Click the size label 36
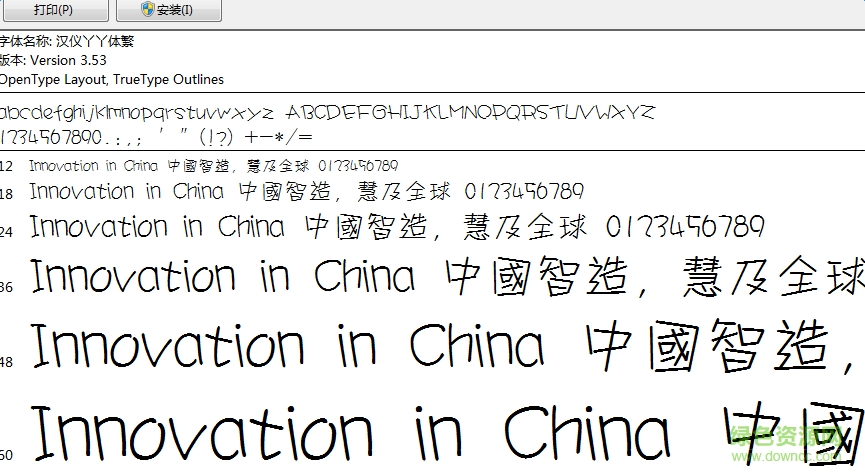The width and height of the screenshot is (865, 475). (6, 287)
